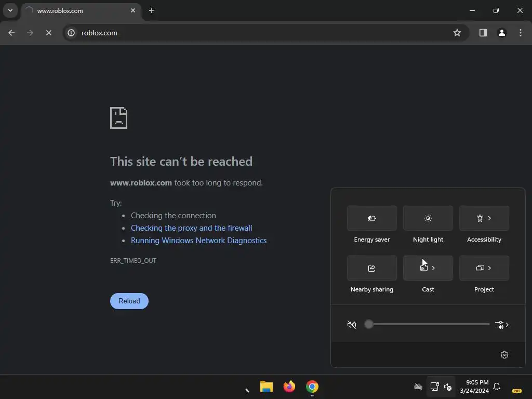532x399 pixels.
Task: Open the Chrome side panel
Action: (483, 33)
